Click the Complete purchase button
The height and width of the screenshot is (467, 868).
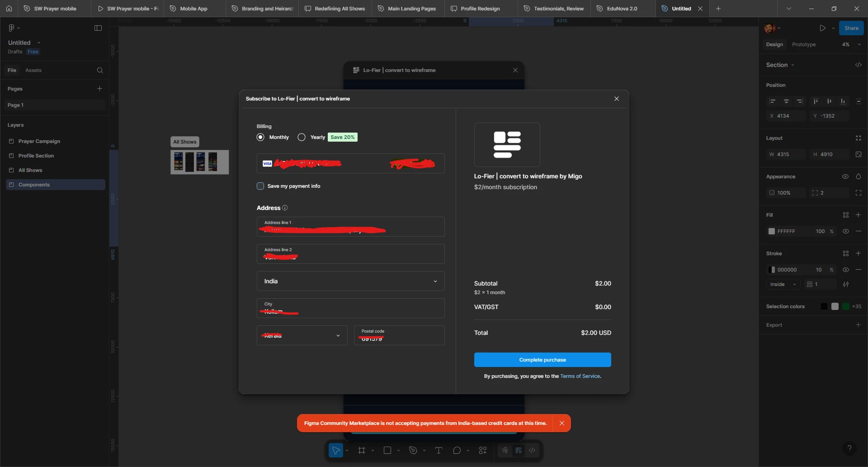(542, 360)
